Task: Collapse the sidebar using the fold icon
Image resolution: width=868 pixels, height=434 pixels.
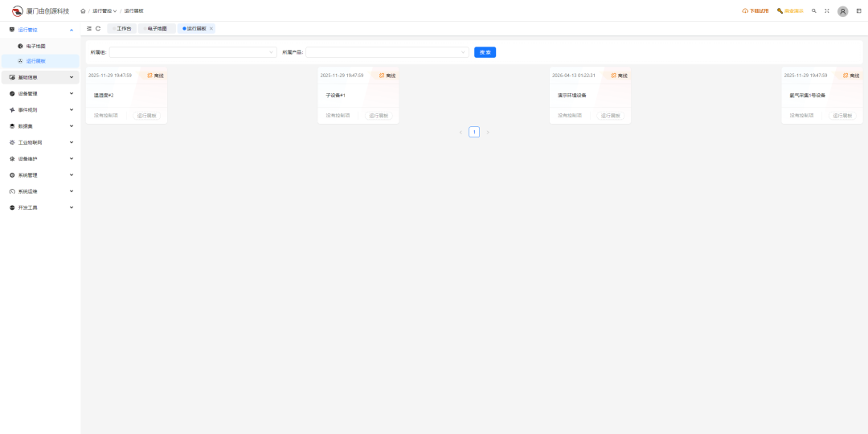Action: point(89,28)
